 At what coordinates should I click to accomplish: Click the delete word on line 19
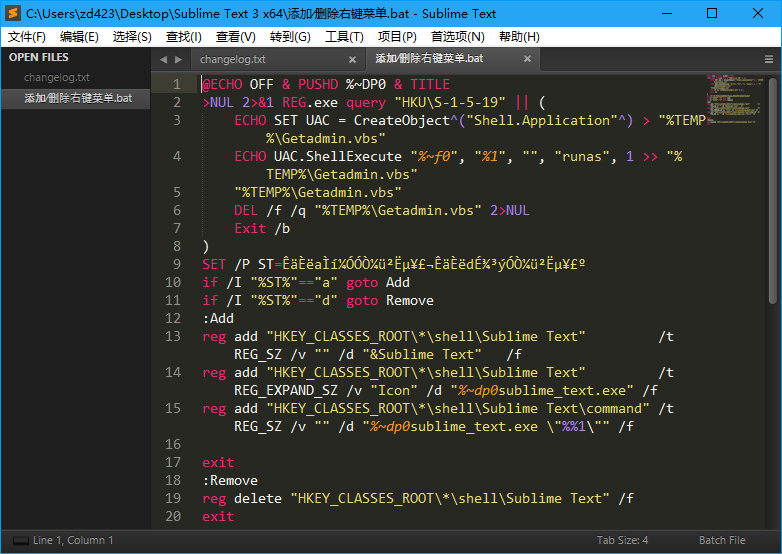coord(258,498)
